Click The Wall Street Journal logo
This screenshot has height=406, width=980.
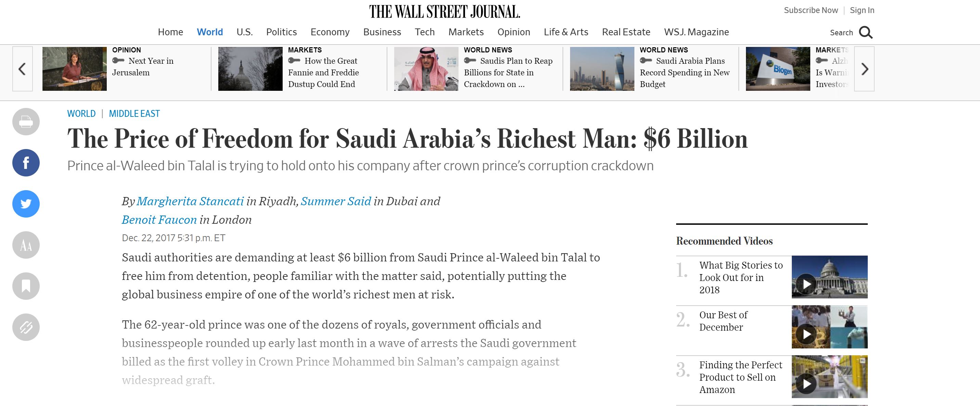tap(444, 12)
